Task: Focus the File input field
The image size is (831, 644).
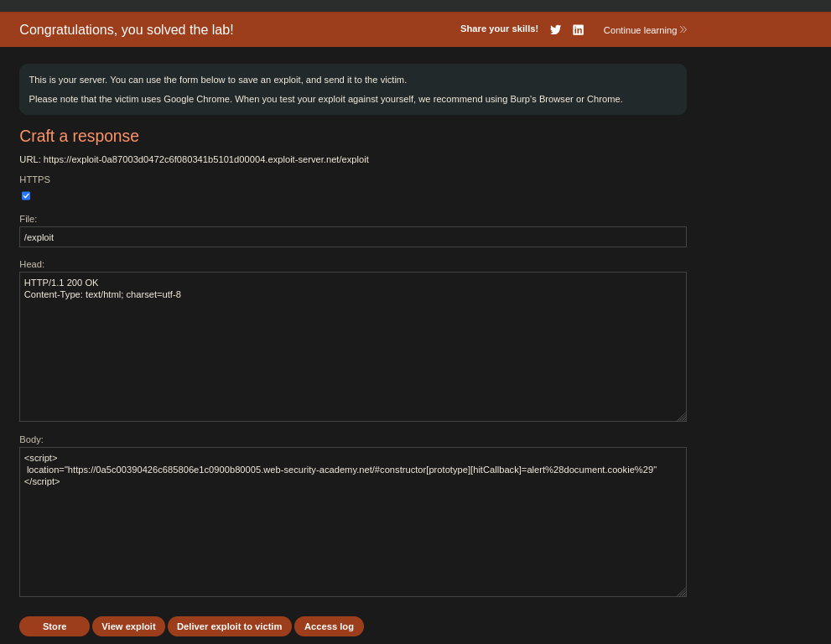Action: (x=353, y=237)
